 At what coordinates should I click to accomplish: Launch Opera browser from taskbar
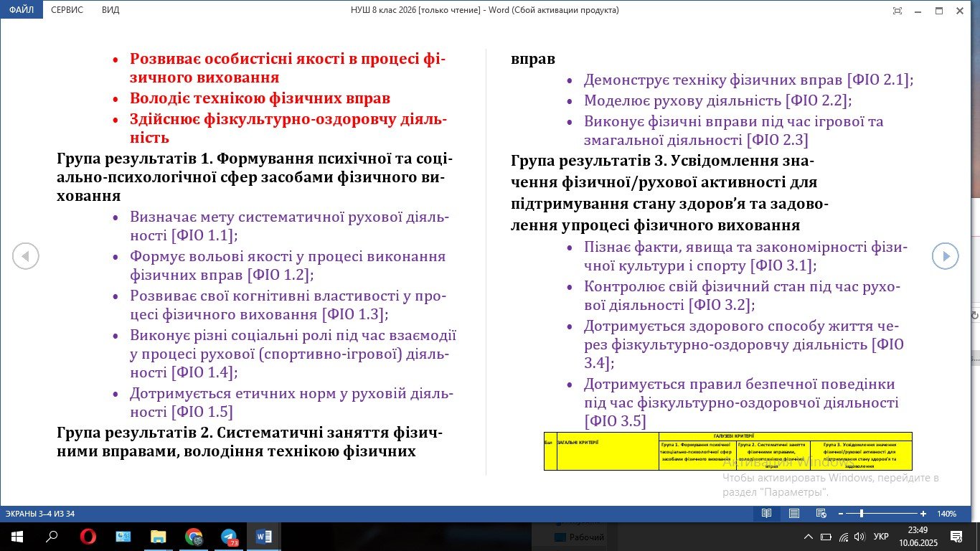point(88,537)
